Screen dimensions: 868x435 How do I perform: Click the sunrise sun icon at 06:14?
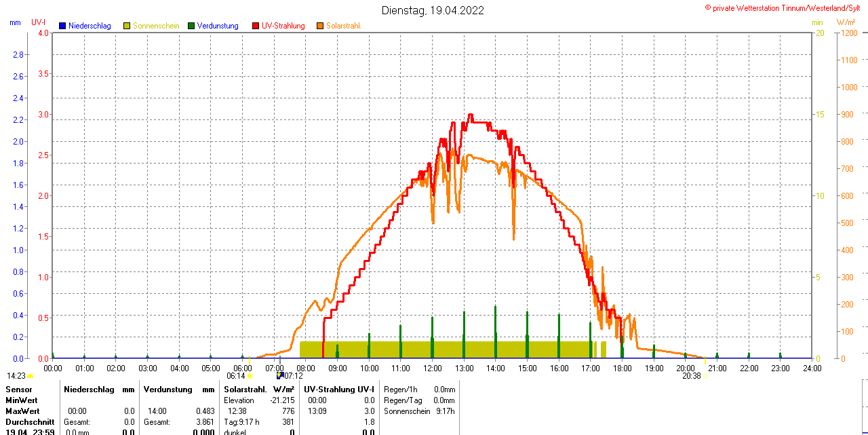tap(250, 376)
